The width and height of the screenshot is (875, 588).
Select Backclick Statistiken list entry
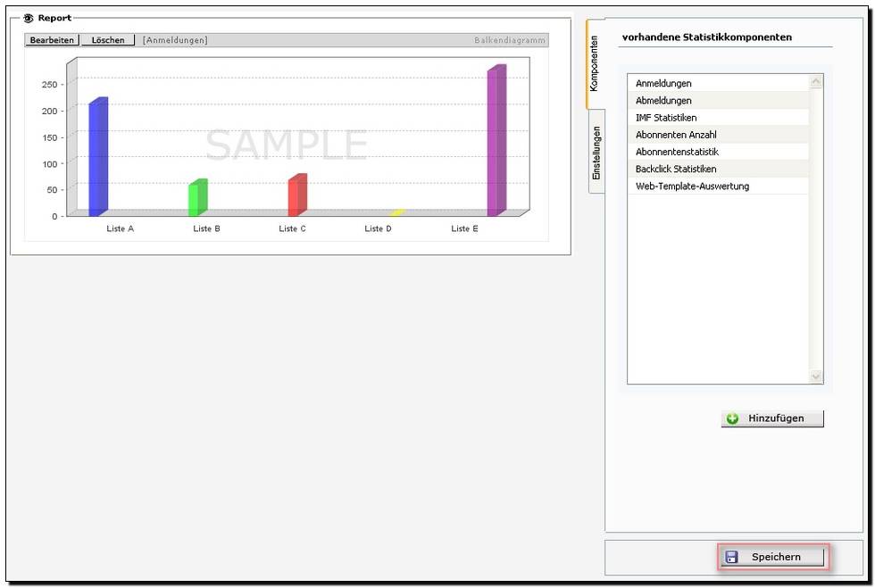pos(718,169)
